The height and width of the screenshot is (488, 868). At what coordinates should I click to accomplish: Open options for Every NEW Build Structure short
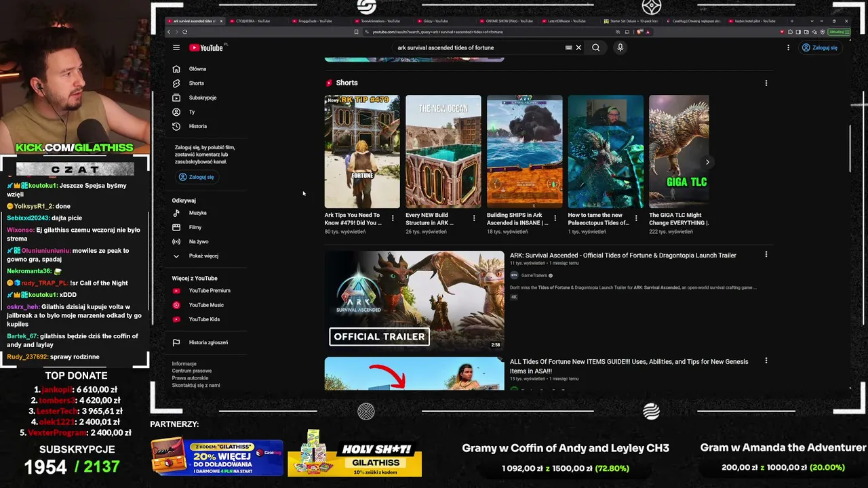coord(474,218)
